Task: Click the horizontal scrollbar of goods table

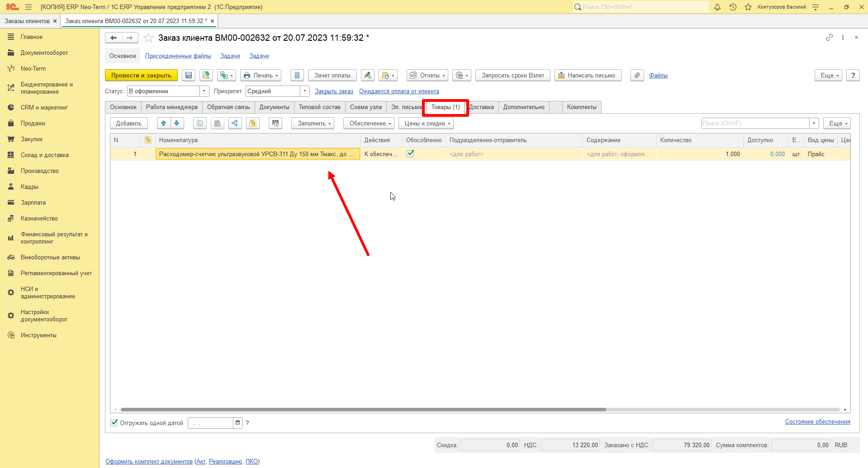Action: tap(363, 410)
